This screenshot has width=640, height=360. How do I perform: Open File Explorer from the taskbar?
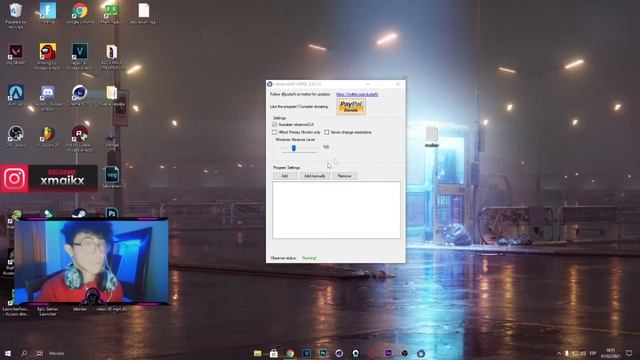pyautogui.click(x=258, y=353)
